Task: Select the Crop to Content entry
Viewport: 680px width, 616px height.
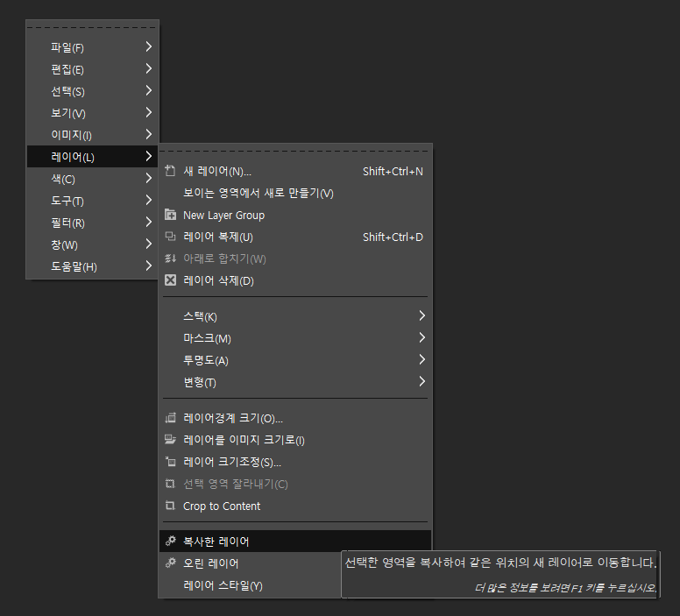Action: point(295,506)
